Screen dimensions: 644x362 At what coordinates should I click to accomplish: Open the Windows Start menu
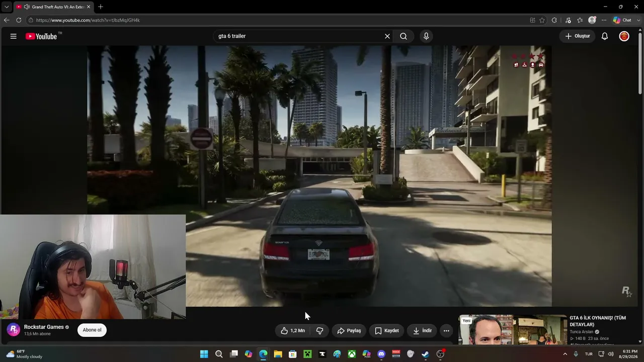click(204, 354)
